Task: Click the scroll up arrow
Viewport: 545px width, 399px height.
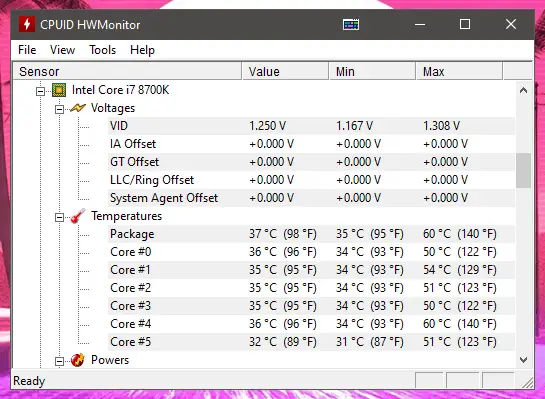Action: point(523,91)
